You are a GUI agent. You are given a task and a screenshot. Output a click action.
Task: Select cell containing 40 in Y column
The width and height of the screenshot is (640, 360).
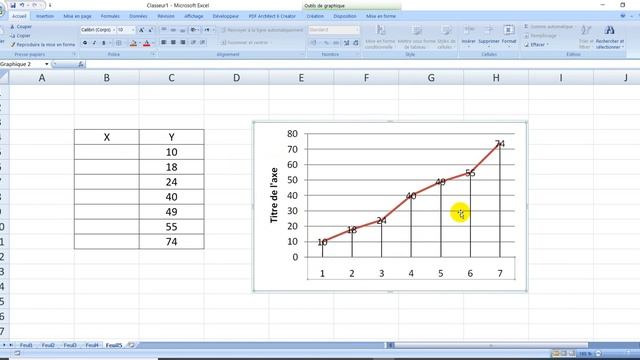click(x=171, y=197)
